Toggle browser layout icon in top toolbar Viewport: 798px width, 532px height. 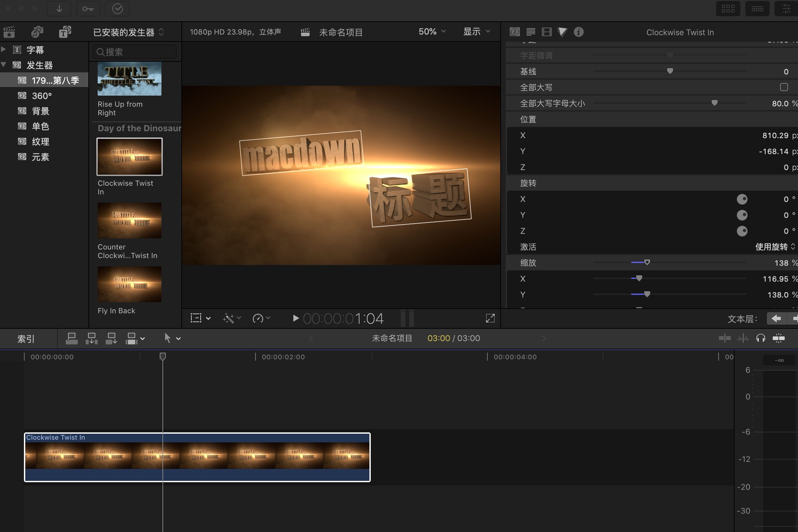pyautogui.click(x=728, y=9)
